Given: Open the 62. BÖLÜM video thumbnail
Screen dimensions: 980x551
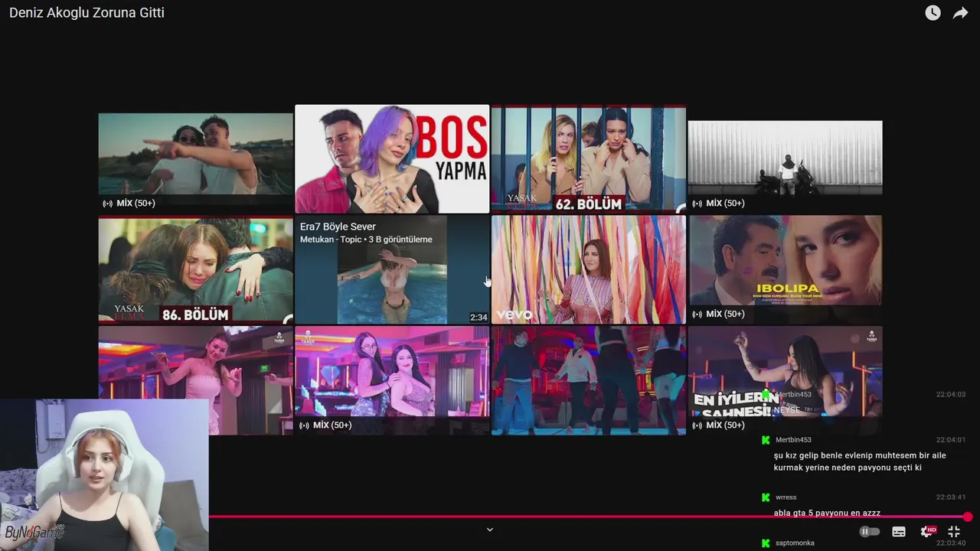Looking at the screenshot, I should click(x=589, y=159).
